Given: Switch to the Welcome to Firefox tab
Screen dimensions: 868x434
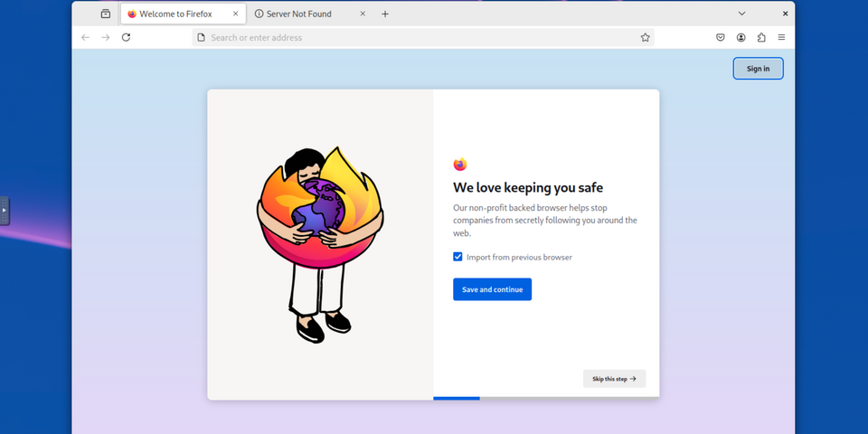Looking at the screenshot, I should pos(184,14).
